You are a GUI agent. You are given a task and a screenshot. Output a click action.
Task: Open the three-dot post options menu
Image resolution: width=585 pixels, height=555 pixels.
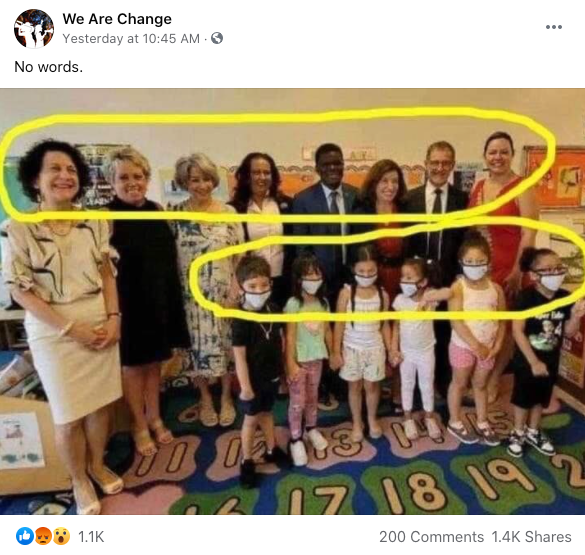pos(554,27)
